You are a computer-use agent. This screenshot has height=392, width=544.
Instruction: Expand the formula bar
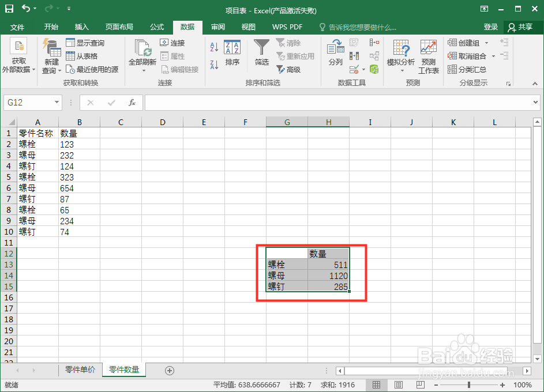pyautogui.click(x=535, y=102)
